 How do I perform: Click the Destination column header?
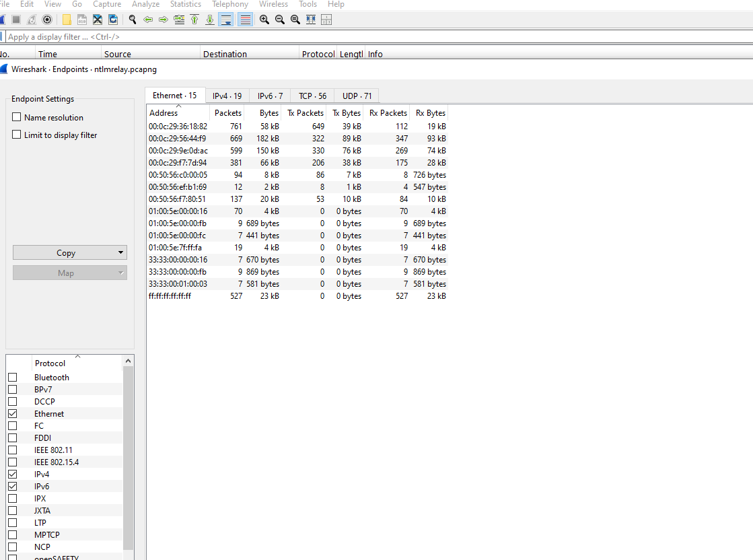click(249, 54)
